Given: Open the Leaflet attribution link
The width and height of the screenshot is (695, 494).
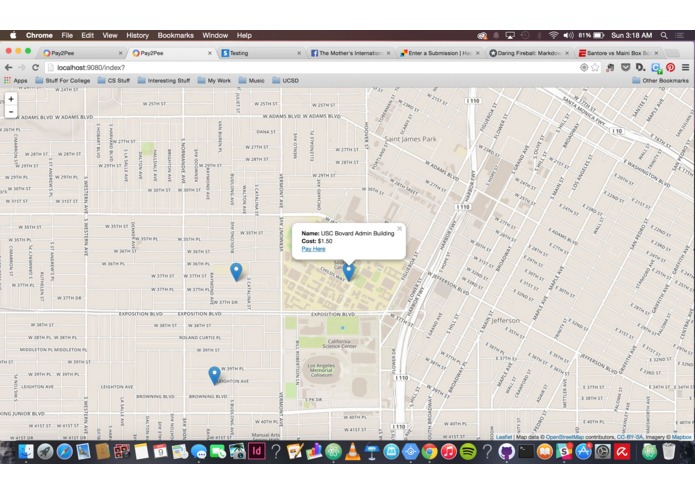Looking at the screenshot, I should (504, 437).
